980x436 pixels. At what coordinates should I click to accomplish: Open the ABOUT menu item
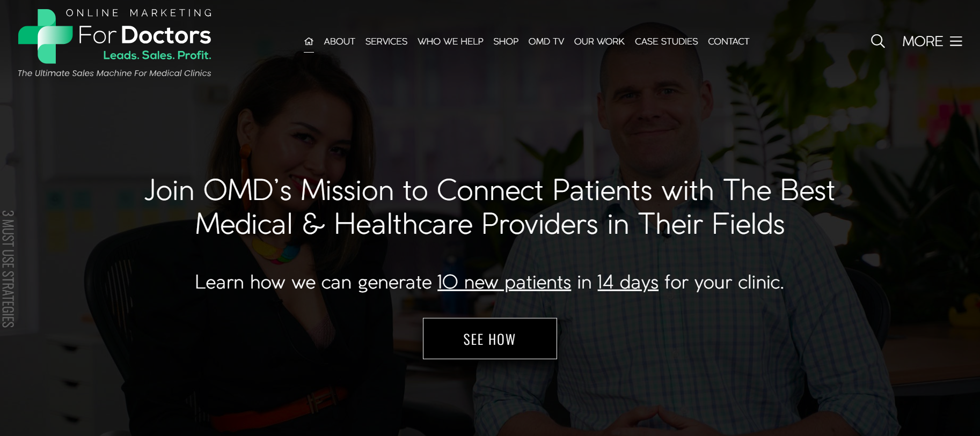(339, 41)
